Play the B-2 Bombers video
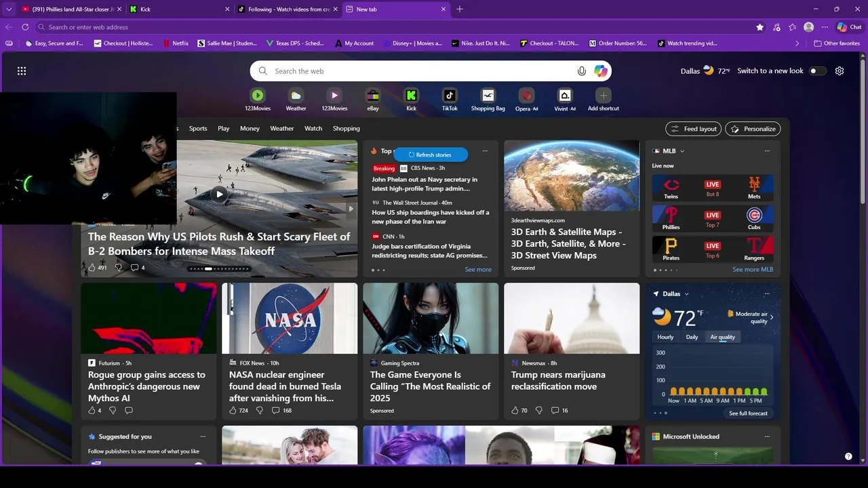Screen dimensions: 868x488 (219, 195)
